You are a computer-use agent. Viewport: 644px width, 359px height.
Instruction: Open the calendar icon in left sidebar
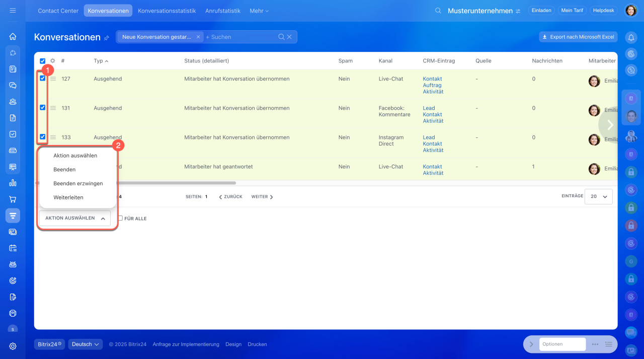[x=13, y=248]
